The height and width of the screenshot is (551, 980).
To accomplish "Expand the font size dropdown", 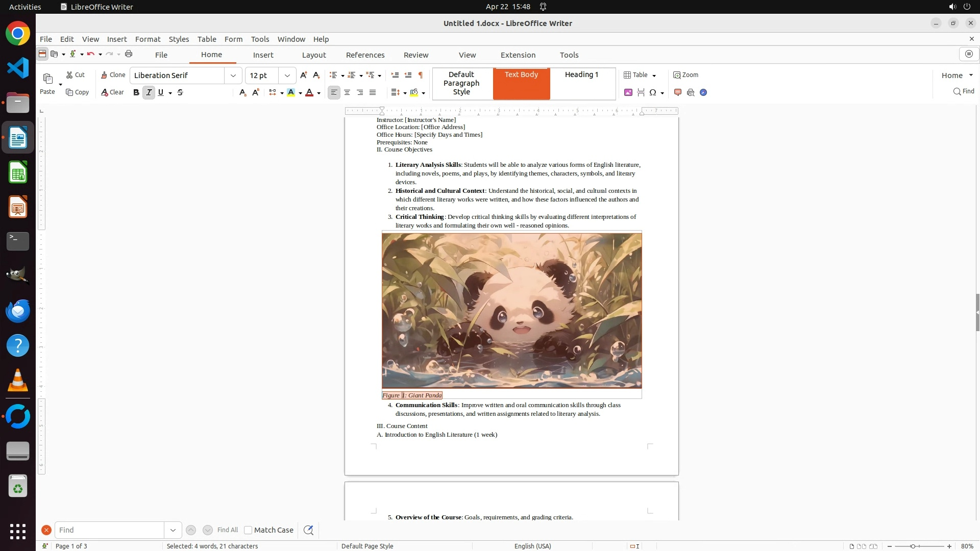I will (287, 76).
